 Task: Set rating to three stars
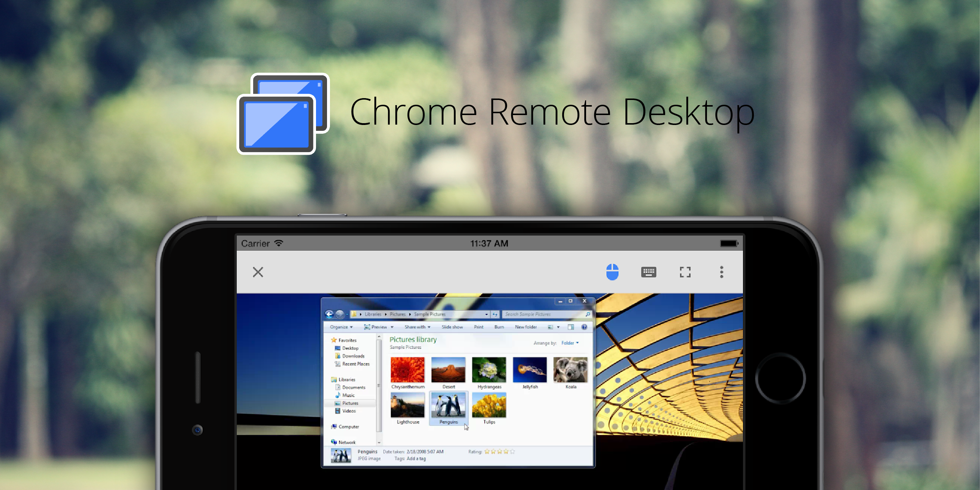tap(499, 451)
